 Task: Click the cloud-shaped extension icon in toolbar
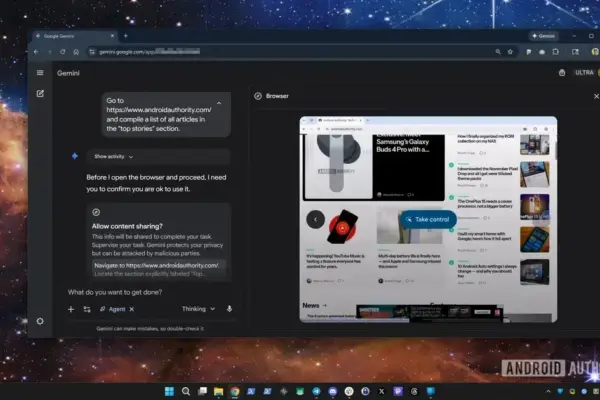(x=542, y=52)
